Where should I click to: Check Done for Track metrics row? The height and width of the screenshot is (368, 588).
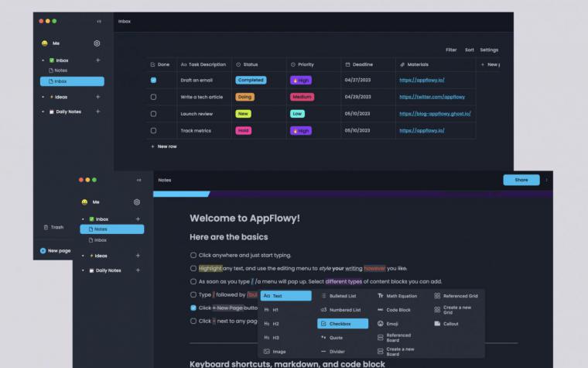pos(153,131)
